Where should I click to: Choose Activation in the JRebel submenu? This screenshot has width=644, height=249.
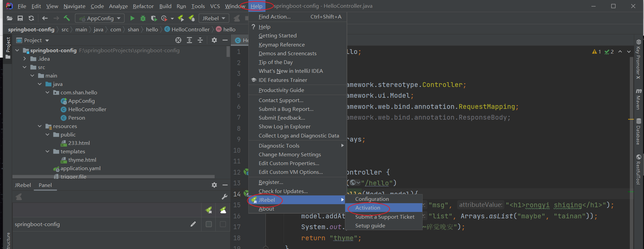point(384,208)
